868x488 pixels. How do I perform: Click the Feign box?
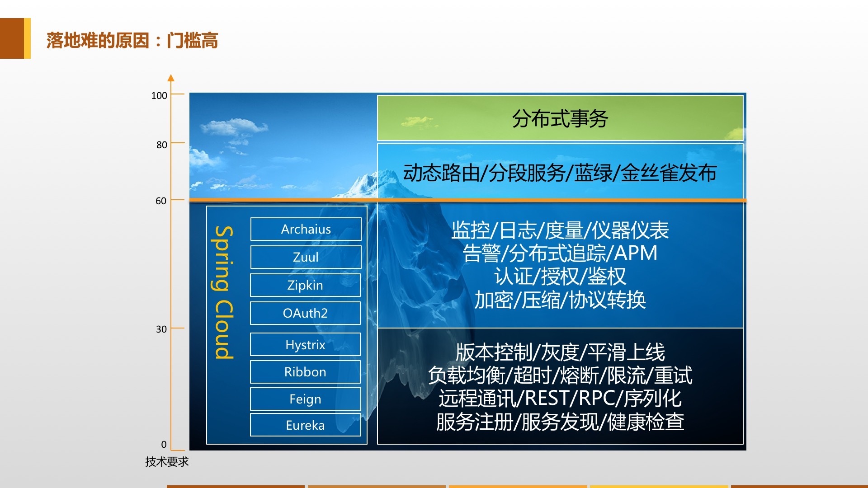(x=305, y=399)
